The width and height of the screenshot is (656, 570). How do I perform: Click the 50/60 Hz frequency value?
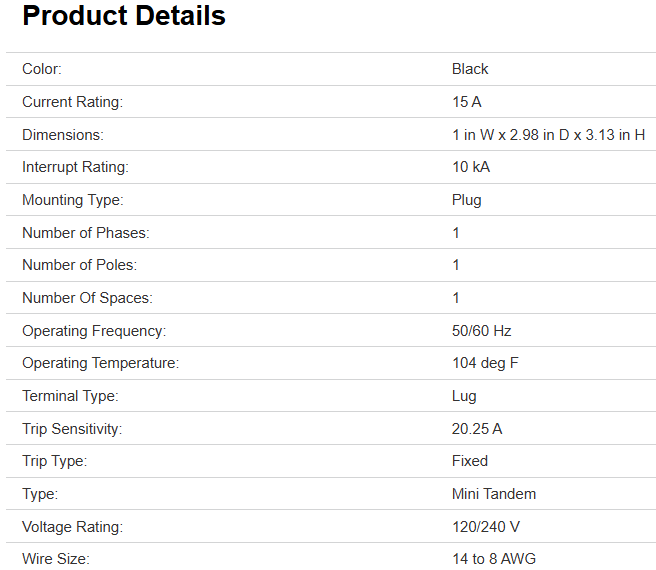482,331
